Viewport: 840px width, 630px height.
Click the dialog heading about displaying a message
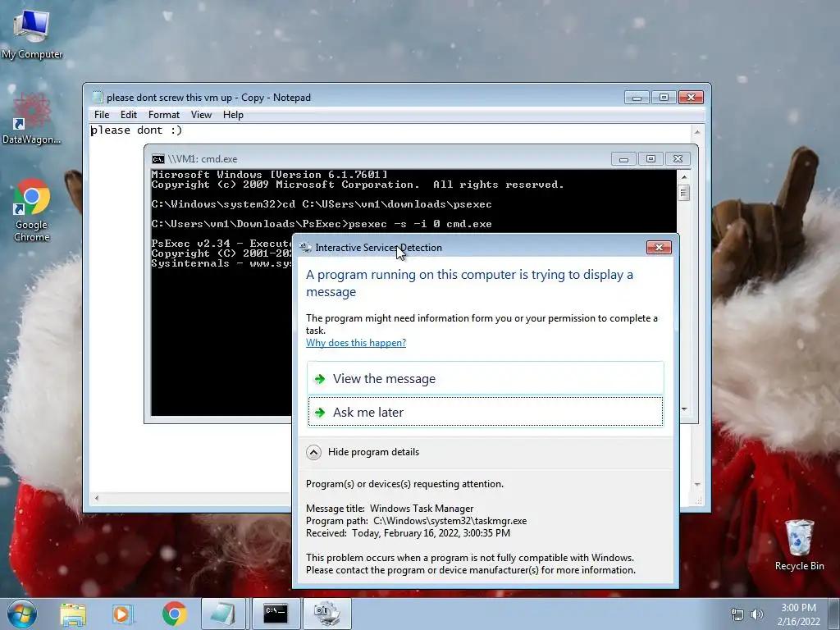(469, 283)
